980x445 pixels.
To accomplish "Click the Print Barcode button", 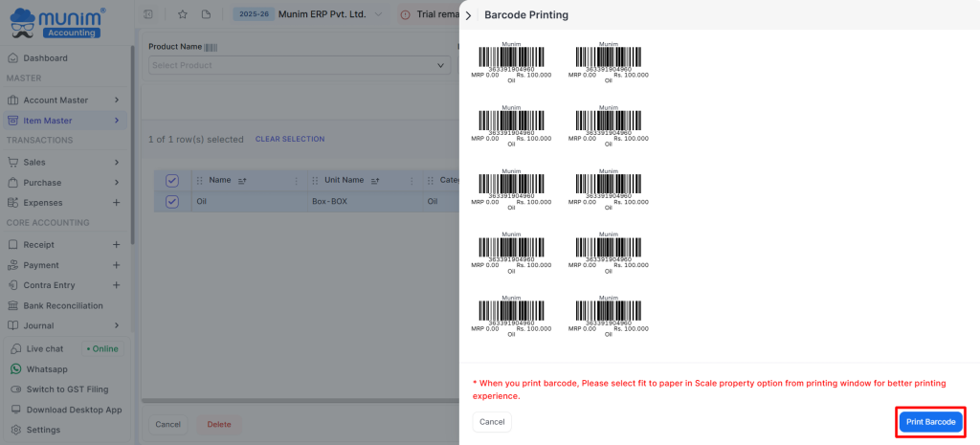I will coord(931,422).
